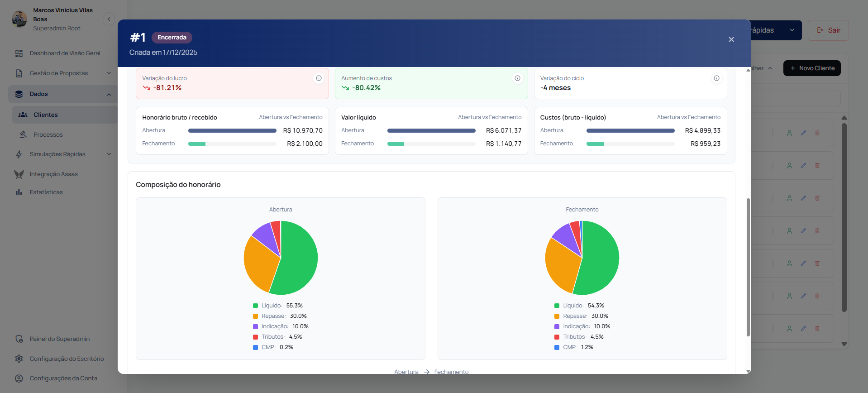Close the #1 simulation modal
The width and height of the screenshot is (868, 393).
(731, 40)
